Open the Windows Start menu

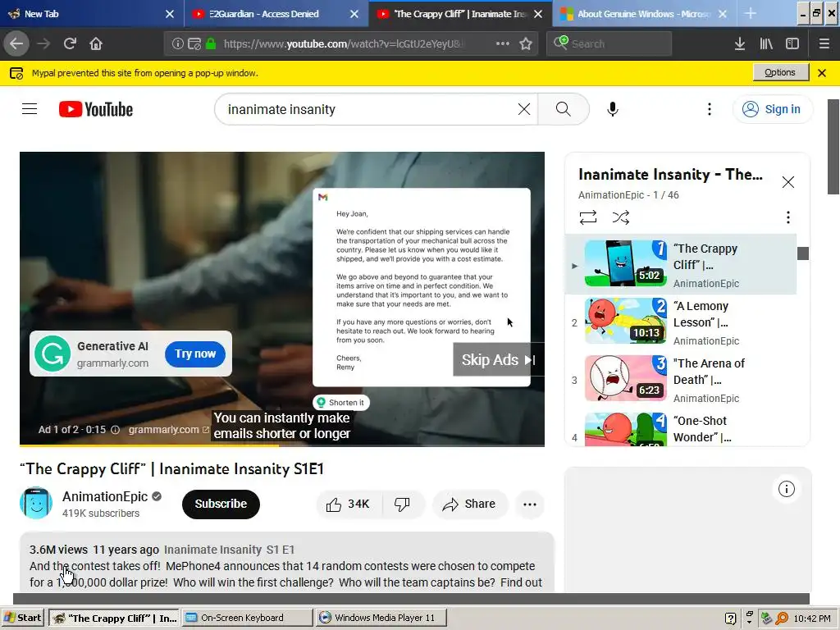22,618
